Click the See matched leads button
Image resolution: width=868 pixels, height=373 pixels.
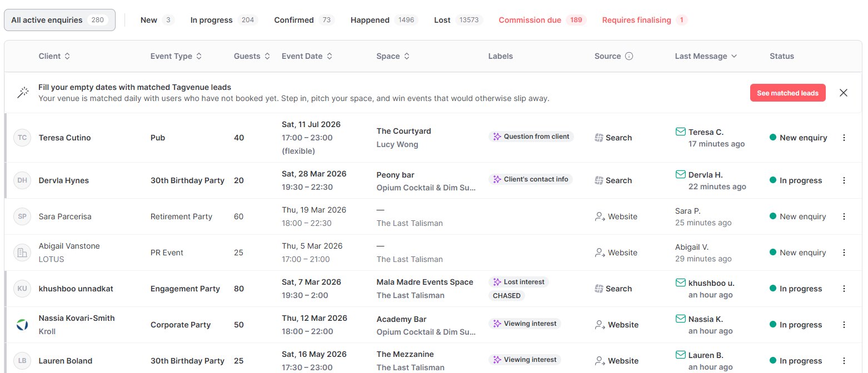(x=787, y=93)
